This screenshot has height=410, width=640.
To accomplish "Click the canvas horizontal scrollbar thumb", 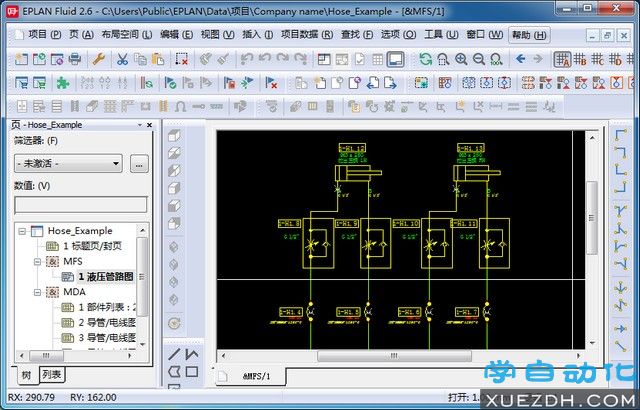I will pyautogui.click(x=394, y=356).
